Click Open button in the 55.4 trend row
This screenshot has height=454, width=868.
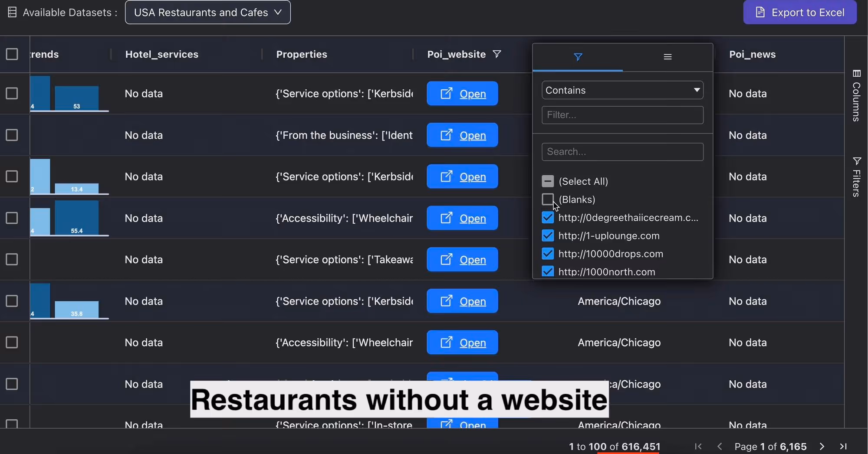pyautogui.click(x=462, y=218)
